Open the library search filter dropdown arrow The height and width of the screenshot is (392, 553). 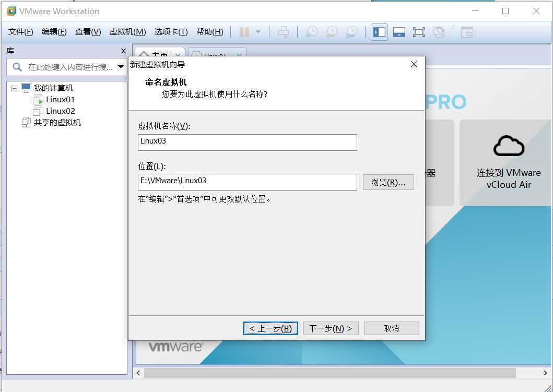click(121, 67)
